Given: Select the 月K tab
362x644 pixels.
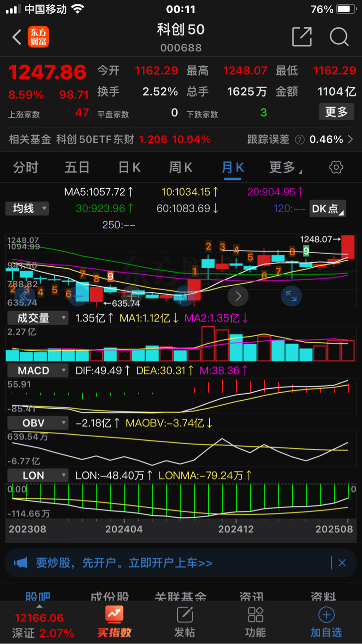Looking at the screenshot, I should [x=233, y=167].
